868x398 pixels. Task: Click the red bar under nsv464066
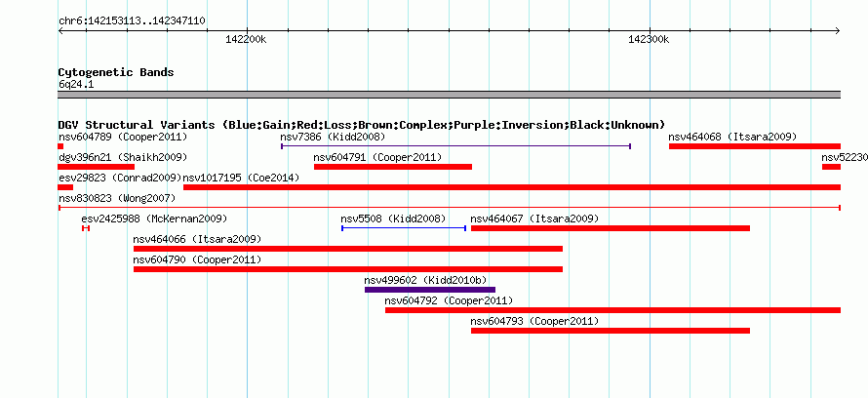coord(347,249)
